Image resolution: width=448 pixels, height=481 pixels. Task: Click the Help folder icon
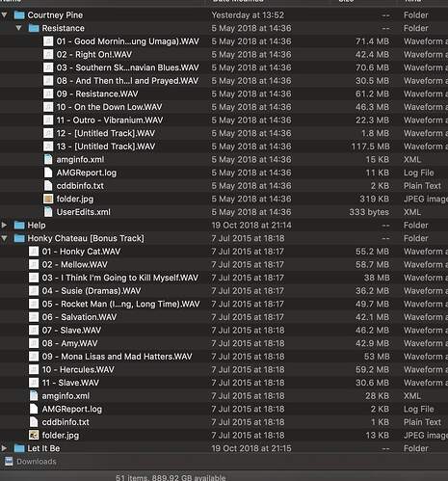coord(19,225)
